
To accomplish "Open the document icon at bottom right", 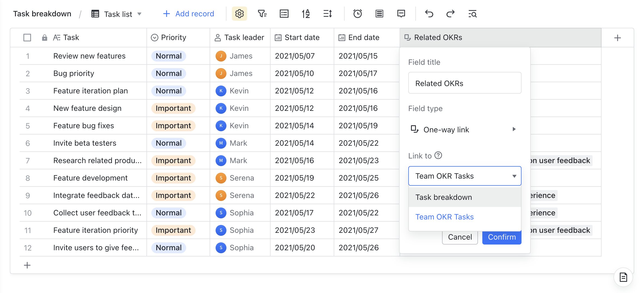I will 623,277.
